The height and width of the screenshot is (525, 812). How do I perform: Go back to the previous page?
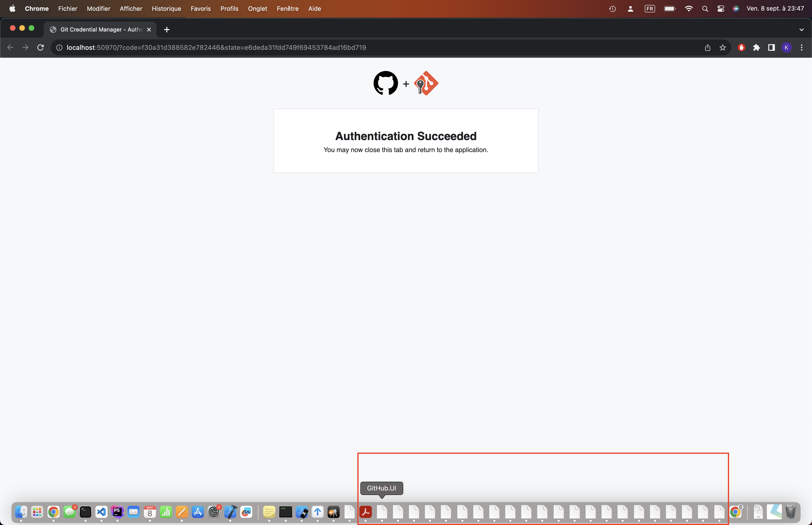[11, 47]
